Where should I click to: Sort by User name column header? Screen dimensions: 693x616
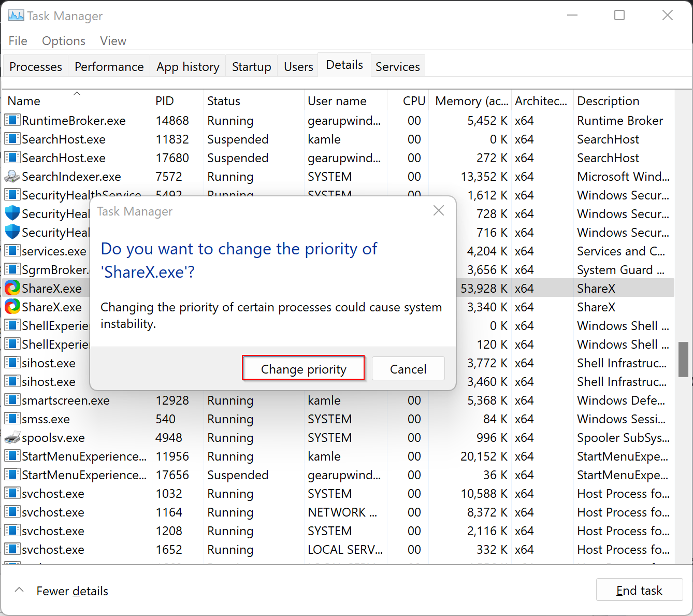coord(345,101)
